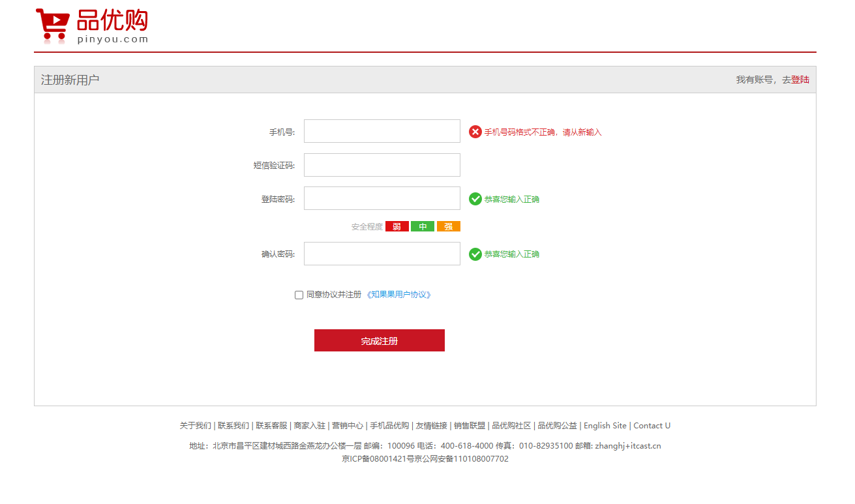Image resolution: width=855 pixels, height=504 pixels.
Task: Focus the 确认密码 input field
Action: click(382, 254)
